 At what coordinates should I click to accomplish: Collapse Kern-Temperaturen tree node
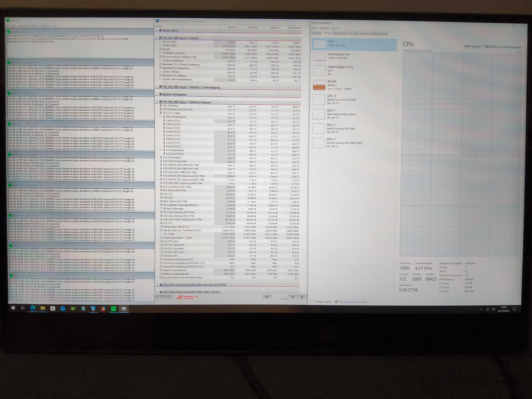pyautogui.click(x=160, y=117)
